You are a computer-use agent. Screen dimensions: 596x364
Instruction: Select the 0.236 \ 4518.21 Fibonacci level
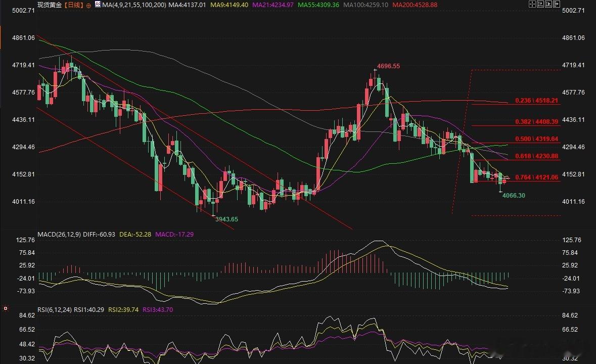coord(537,101)
